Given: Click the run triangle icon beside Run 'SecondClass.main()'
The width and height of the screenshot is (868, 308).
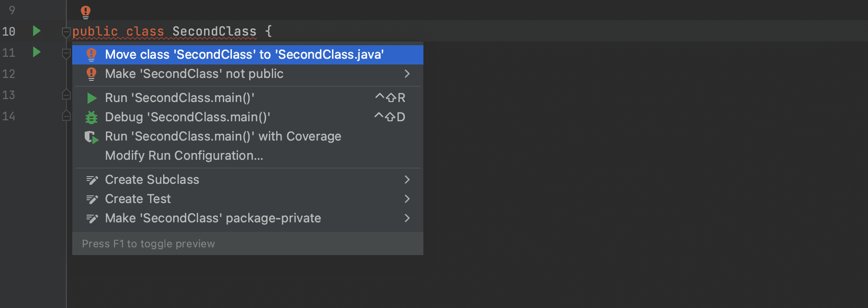Looking at the screenshot, I should tap(91, 98).
